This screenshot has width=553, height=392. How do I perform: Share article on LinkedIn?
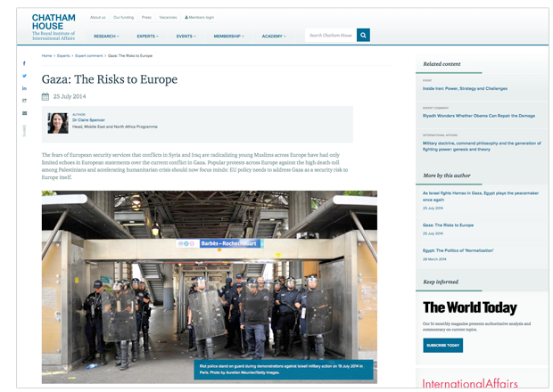tap(24, 88)
